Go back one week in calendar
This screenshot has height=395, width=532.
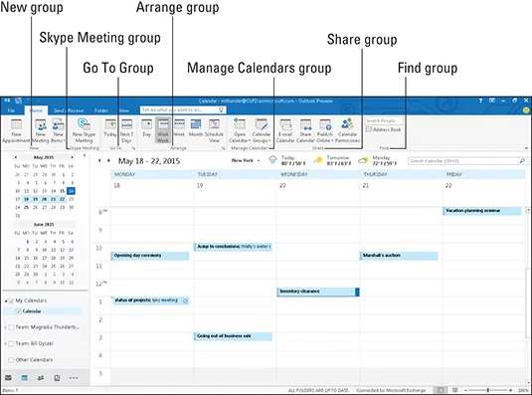pos(99,160)
